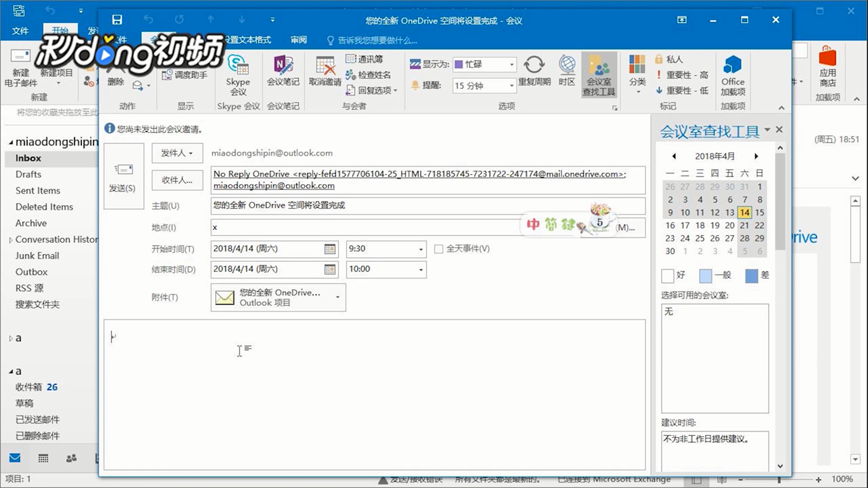The width and height of the screenshot is (868, 488).
Task: Click into the 地点 location field
Action: (x=395, y=227)
